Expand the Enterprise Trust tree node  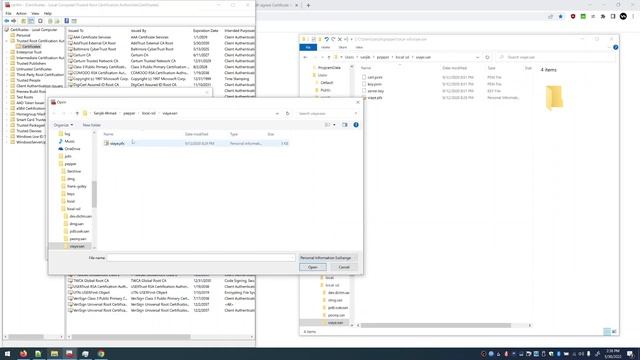(x=7, y=52)
